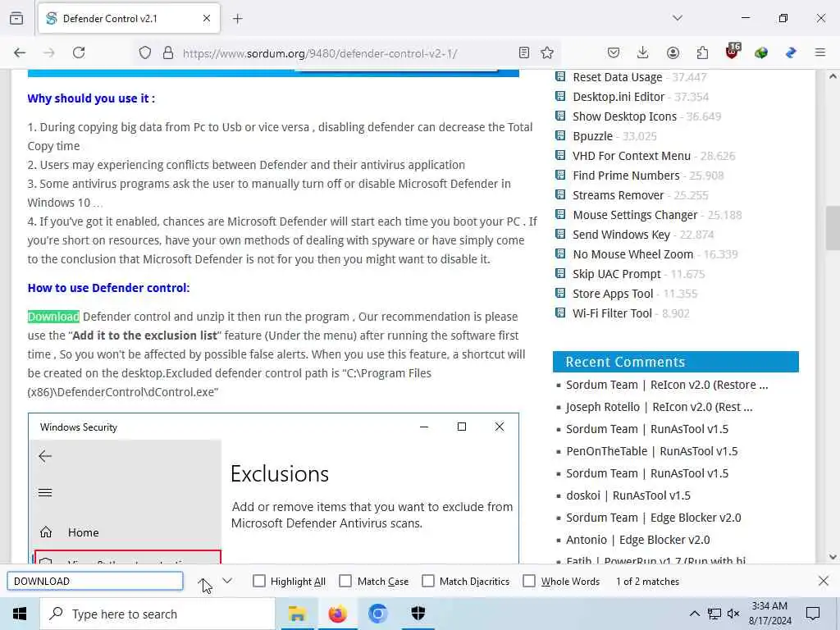Open the muted volume tray icon
The image size is (840, 630).
point(733,614)
